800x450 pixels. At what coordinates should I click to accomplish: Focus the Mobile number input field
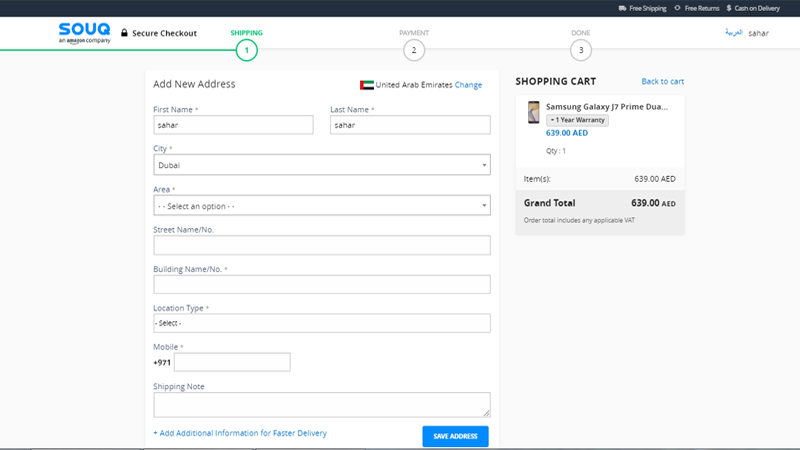(x=232, y=362)
